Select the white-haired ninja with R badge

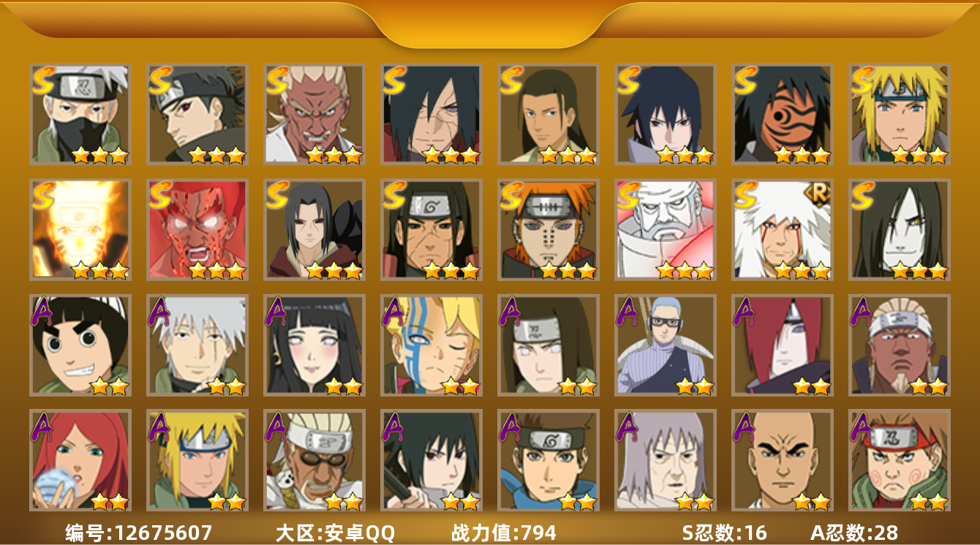tap(783, 229)
